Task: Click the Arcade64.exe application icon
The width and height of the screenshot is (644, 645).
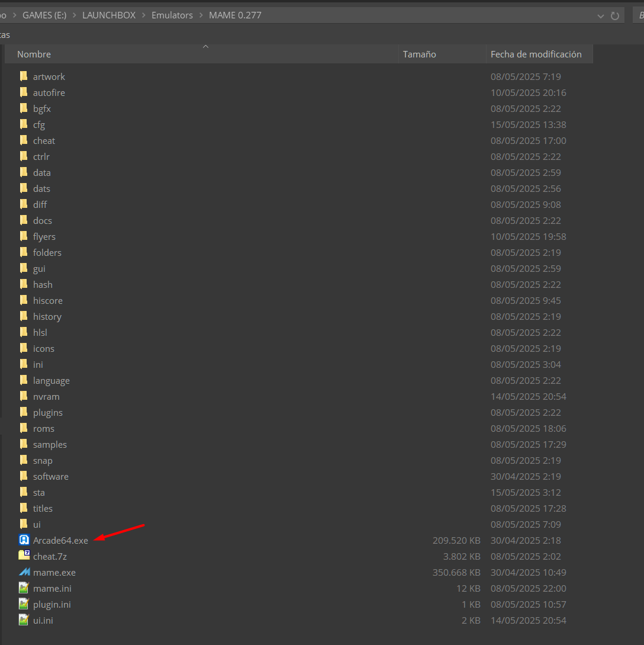Action: [24, 540]
